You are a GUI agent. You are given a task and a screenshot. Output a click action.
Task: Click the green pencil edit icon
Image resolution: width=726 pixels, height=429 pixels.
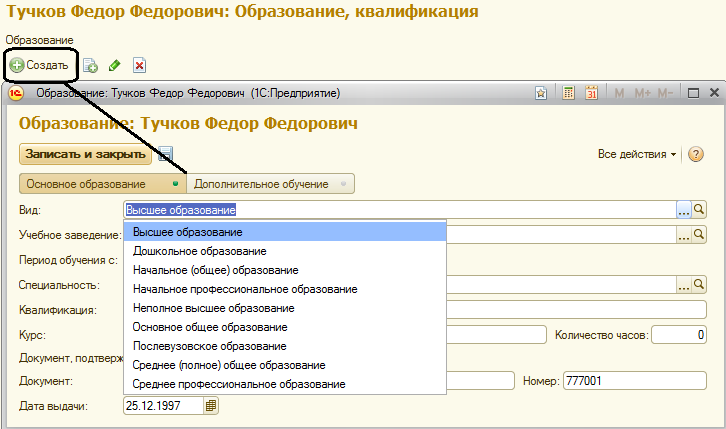click(114, 66)
